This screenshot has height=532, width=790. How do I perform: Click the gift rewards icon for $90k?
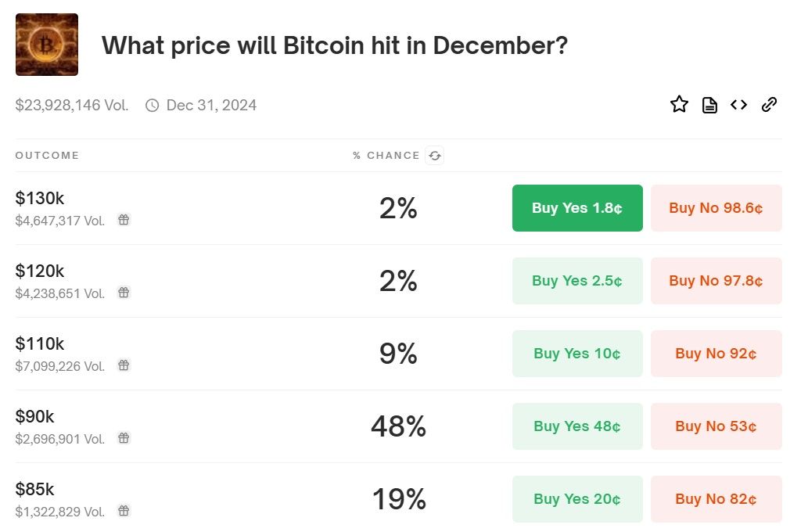pos(124,438)
